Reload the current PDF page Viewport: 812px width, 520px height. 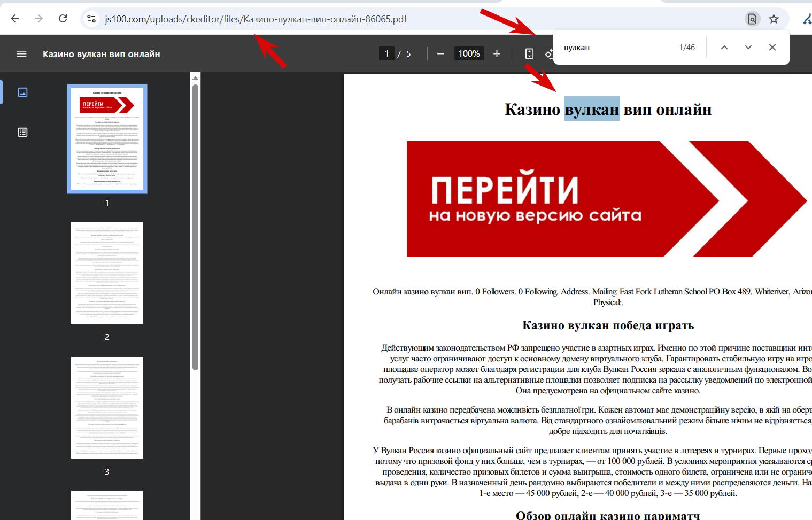point(63,19)
